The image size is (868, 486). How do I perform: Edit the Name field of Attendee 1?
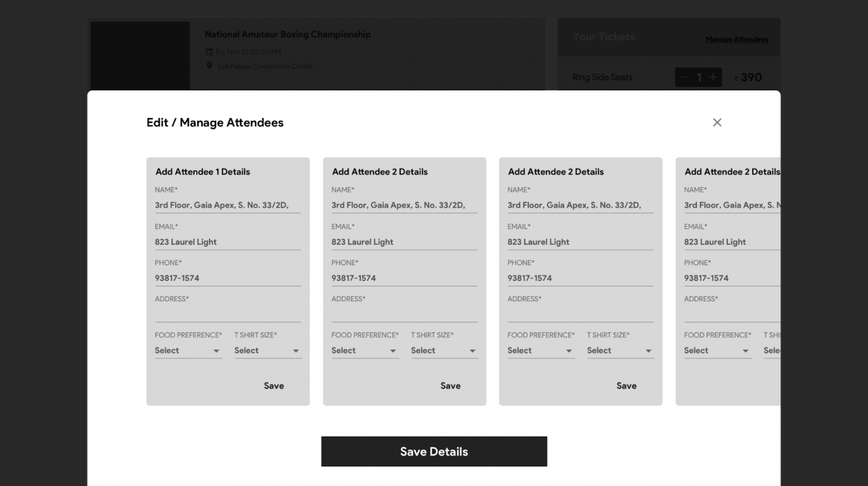coord(227,205)
